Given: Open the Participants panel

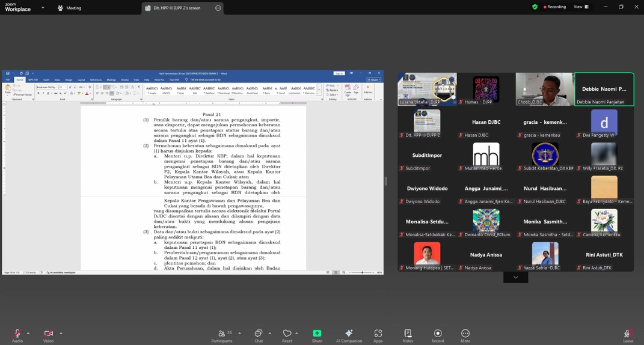Looking at the screenshot, I should [222, 335].
